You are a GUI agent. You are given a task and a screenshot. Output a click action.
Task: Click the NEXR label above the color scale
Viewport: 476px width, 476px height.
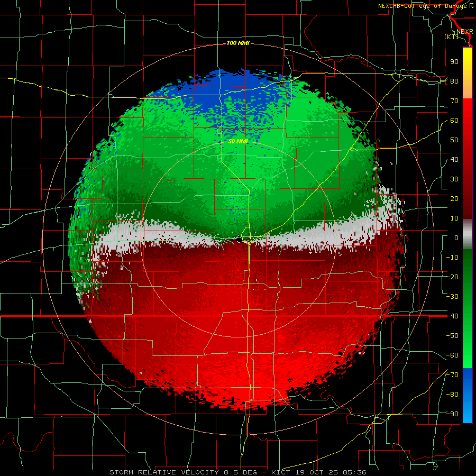tap(465, 32)
